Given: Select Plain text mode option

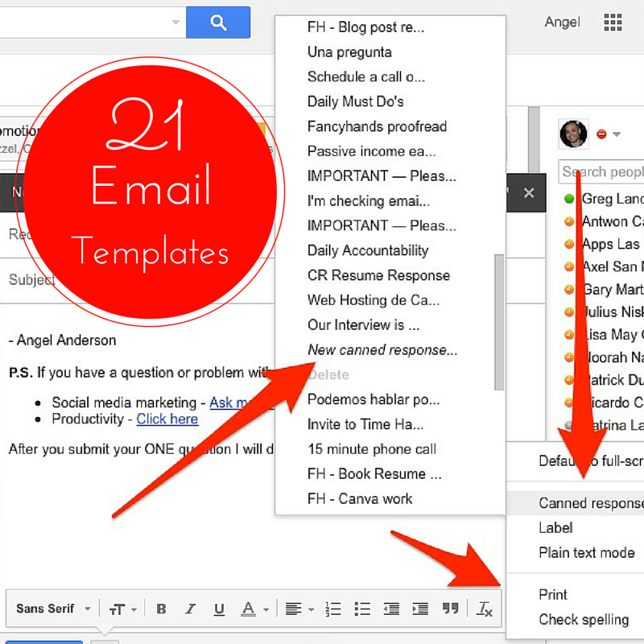Looking at the screenshot, I should coord(586,553).
